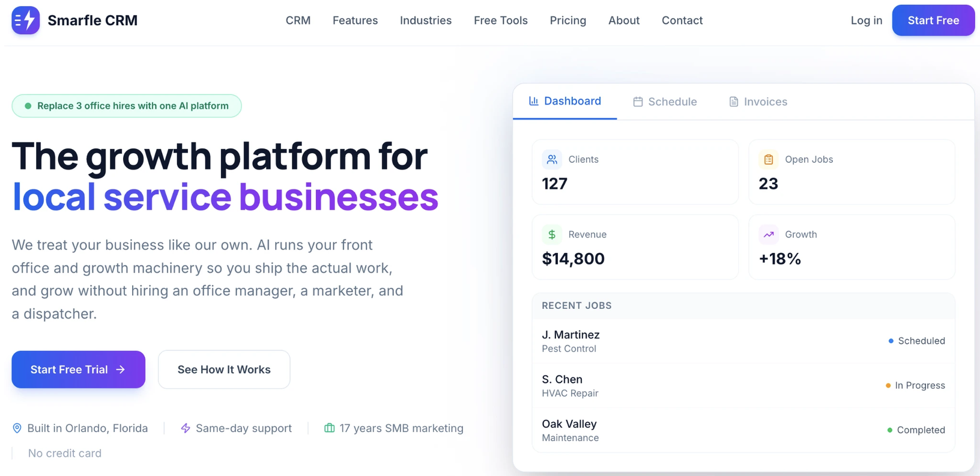Screen dimensions: 980x476
Task: Select the J. Martinez Pest Control job
Action: click(743, 341)
